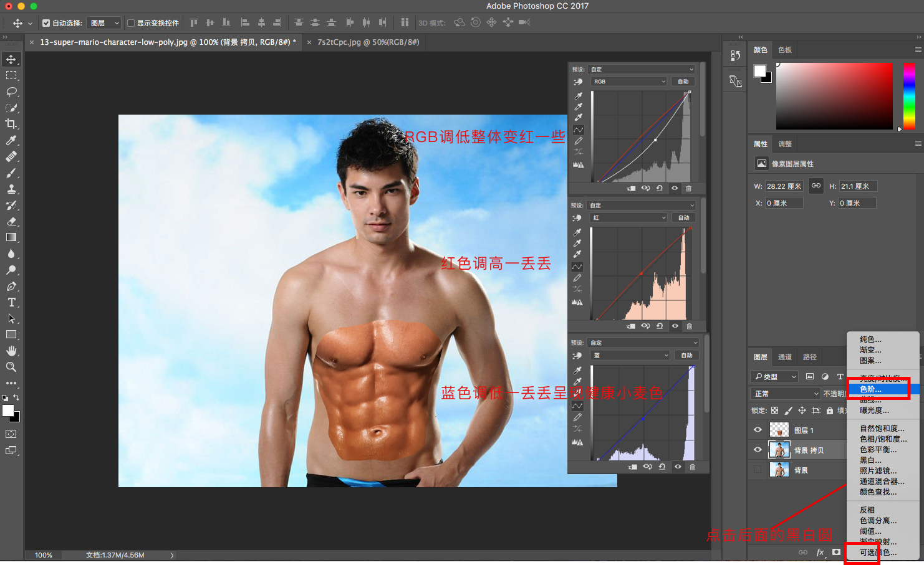This screenshot has height=565, width=924.
Task: Open the 正常 blend mode dropdown
Action: (785, 394)
